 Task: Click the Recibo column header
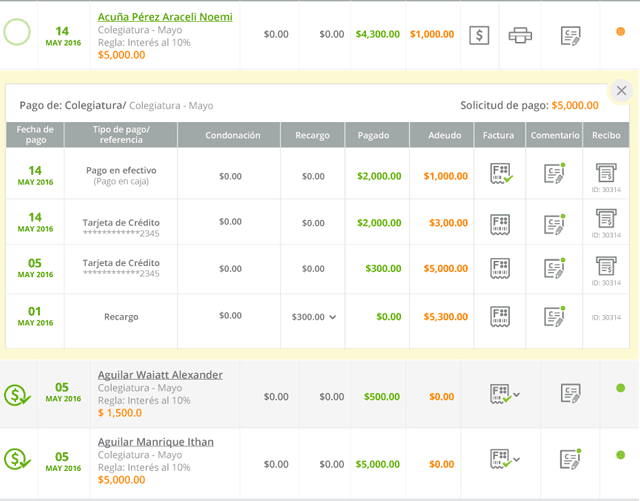pos(606,135)
